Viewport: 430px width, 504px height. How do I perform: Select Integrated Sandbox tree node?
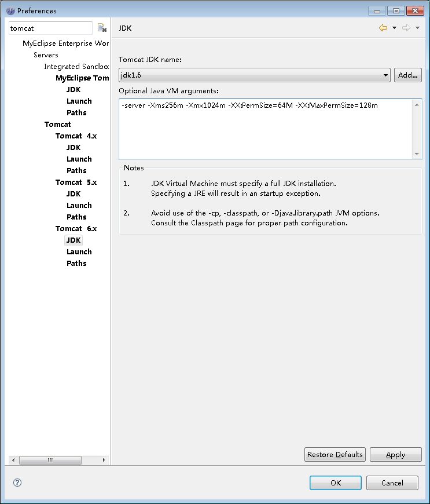[x=76, y=67]
